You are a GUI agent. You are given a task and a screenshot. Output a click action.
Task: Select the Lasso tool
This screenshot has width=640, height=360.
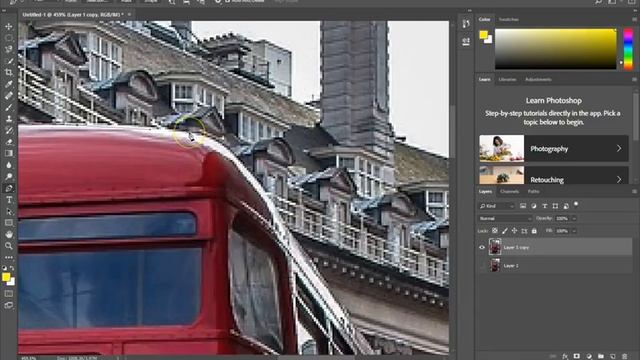[9, 49]
